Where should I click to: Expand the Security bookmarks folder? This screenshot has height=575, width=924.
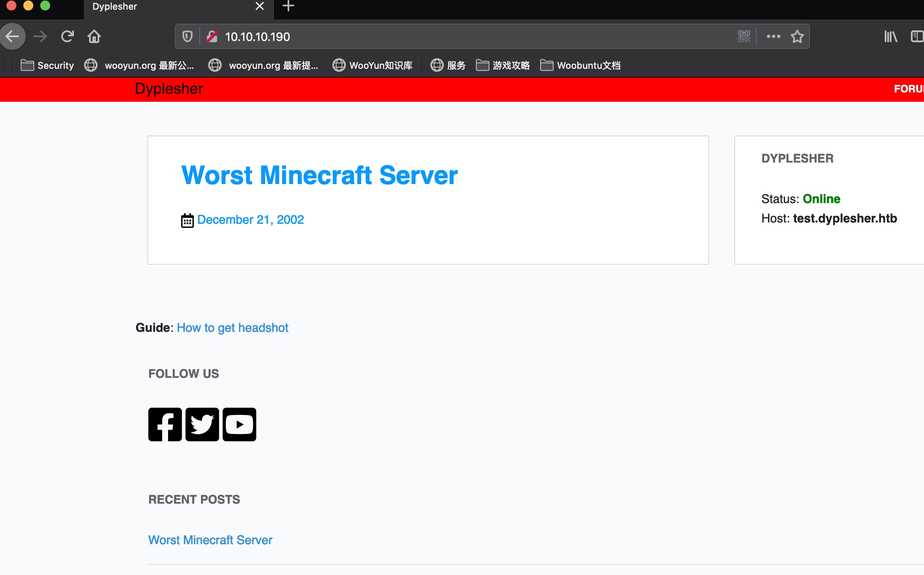tap(47, 65)
